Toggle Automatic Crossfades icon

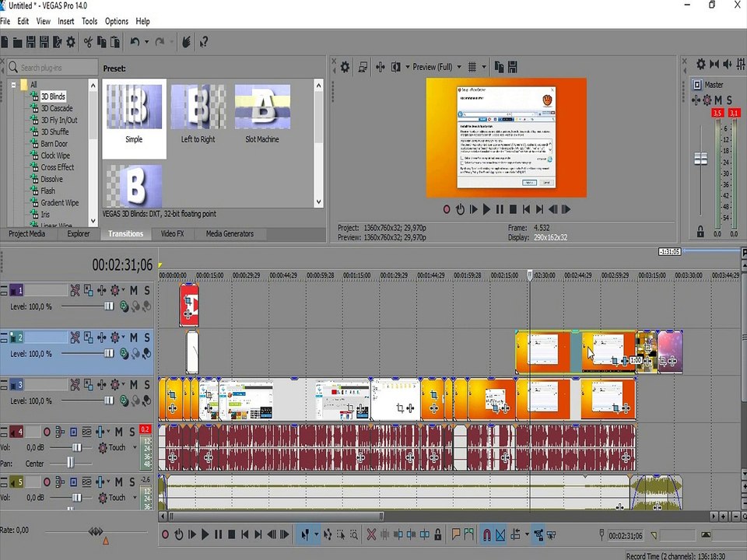pos(500,535)
